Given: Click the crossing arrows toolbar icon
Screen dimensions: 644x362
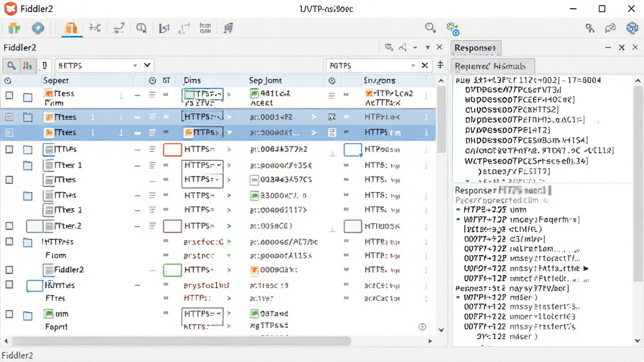Looking at the screenshot, I should [95, 28].
